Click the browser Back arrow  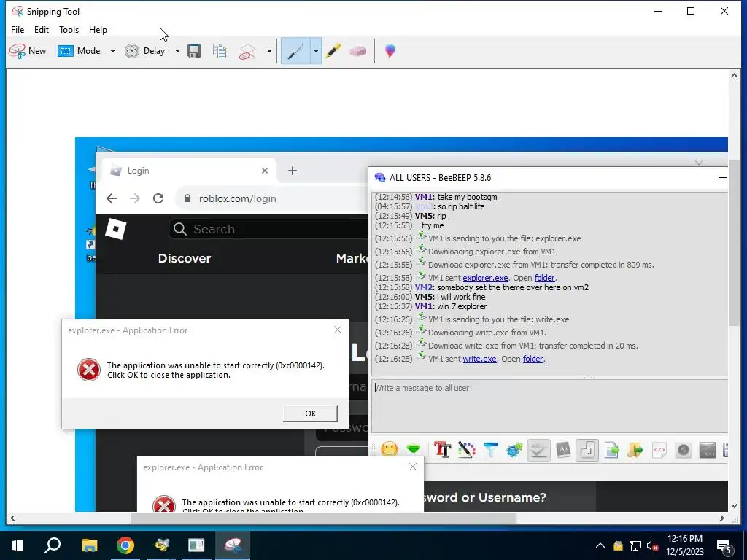[x=112, y=198]
